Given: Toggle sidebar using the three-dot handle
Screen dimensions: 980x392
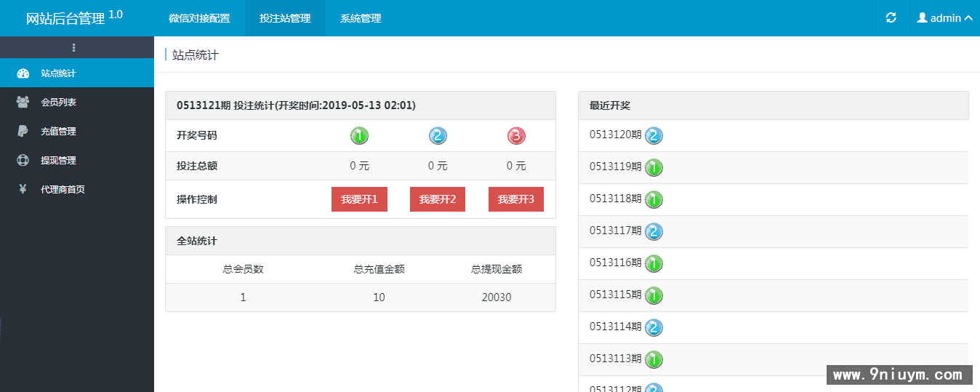Looking at the screenshot, I should coord(73,48).
